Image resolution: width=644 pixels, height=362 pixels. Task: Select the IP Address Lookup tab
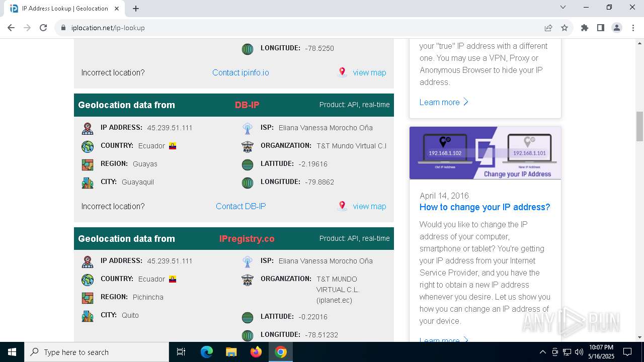[64, 9]
